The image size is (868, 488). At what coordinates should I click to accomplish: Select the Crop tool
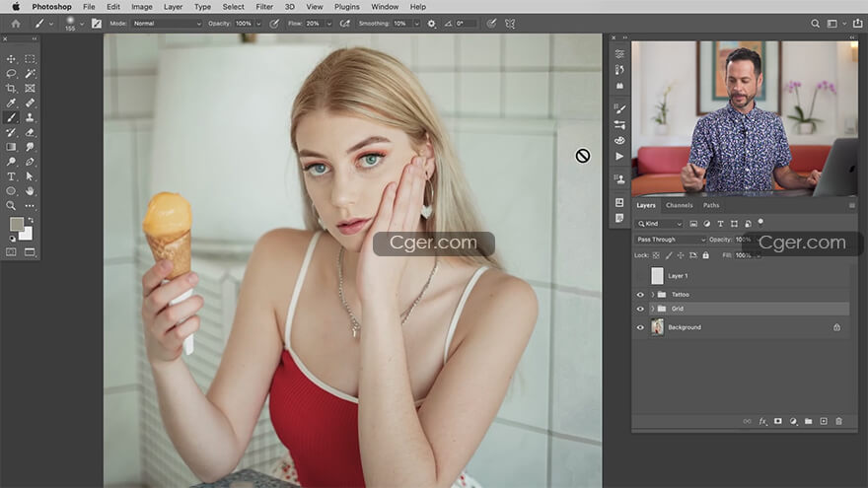point(11,88)
